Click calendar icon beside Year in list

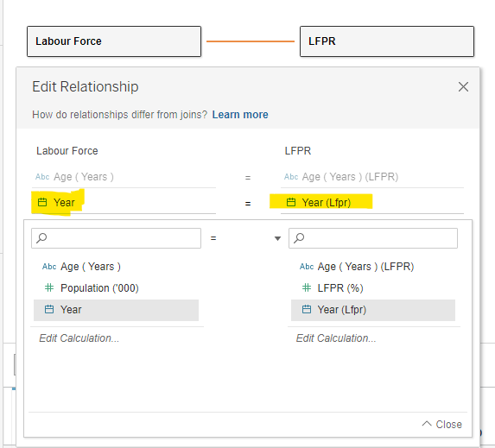pos(49,309)
